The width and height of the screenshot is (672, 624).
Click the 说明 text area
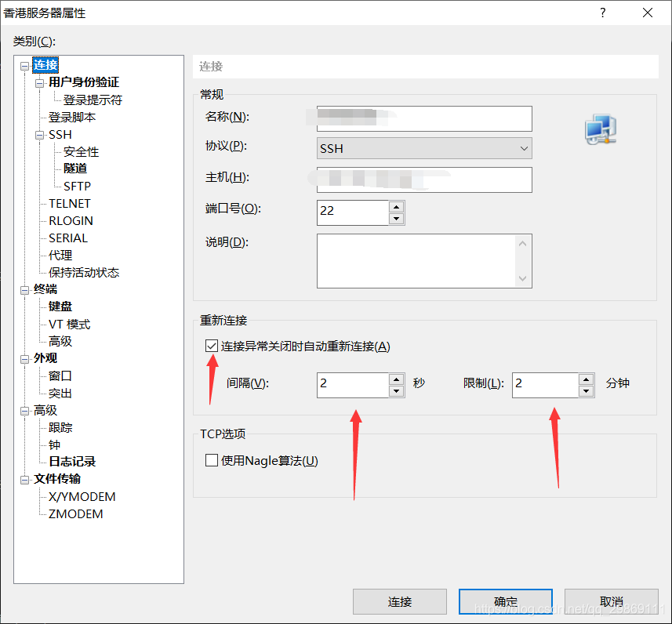[x=416, y=261]
